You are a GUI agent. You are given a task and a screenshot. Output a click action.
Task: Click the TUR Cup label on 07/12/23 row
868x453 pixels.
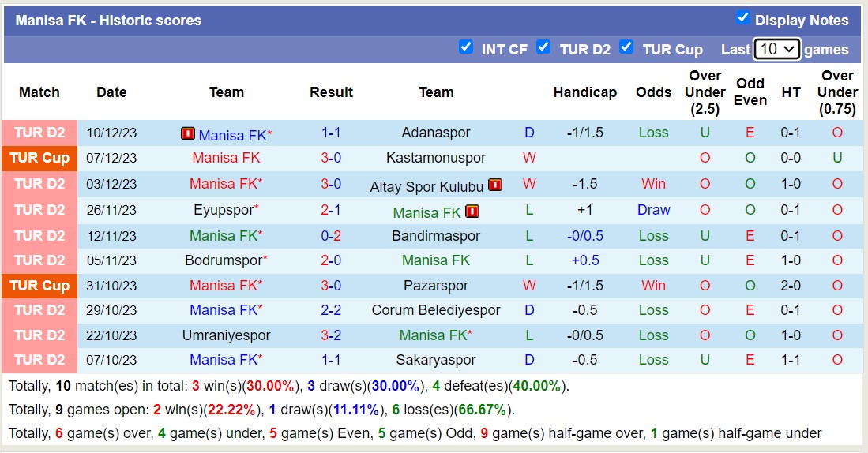tap(39, 158)
